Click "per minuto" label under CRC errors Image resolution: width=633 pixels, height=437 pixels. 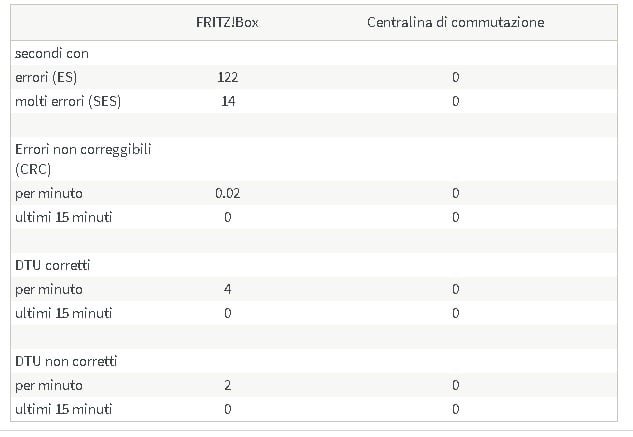pos(49,193)
